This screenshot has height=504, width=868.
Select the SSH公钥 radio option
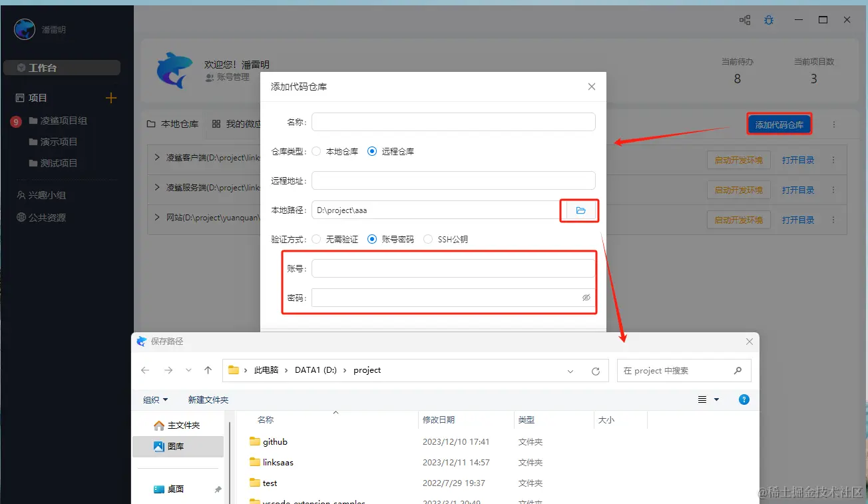tap(428, 239)
